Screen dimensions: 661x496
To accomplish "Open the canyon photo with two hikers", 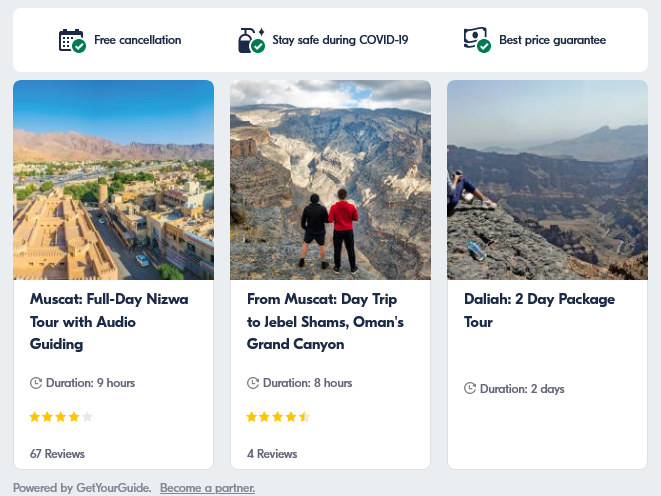I will (x=330, y=180).
